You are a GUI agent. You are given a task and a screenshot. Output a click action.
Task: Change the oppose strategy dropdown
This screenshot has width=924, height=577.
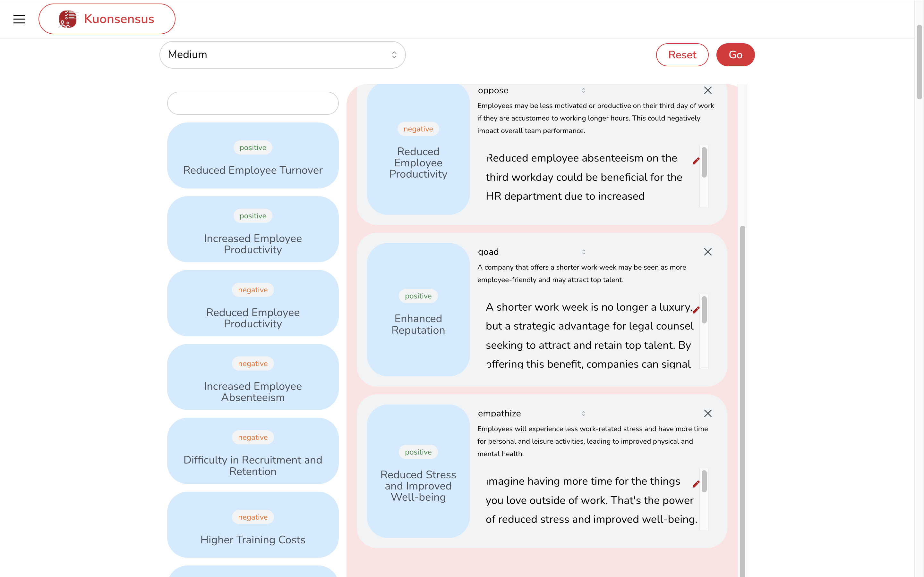coord(531,90)
